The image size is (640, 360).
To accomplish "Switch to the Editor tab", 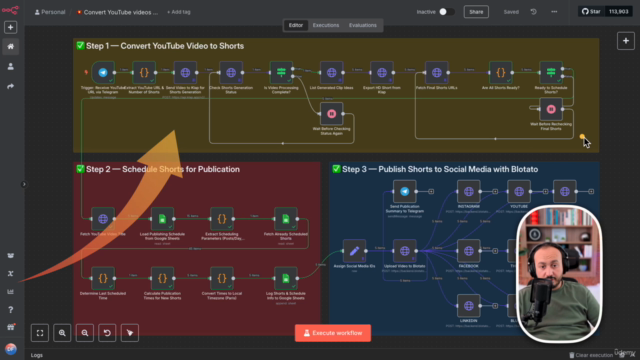I will (296, 25).
